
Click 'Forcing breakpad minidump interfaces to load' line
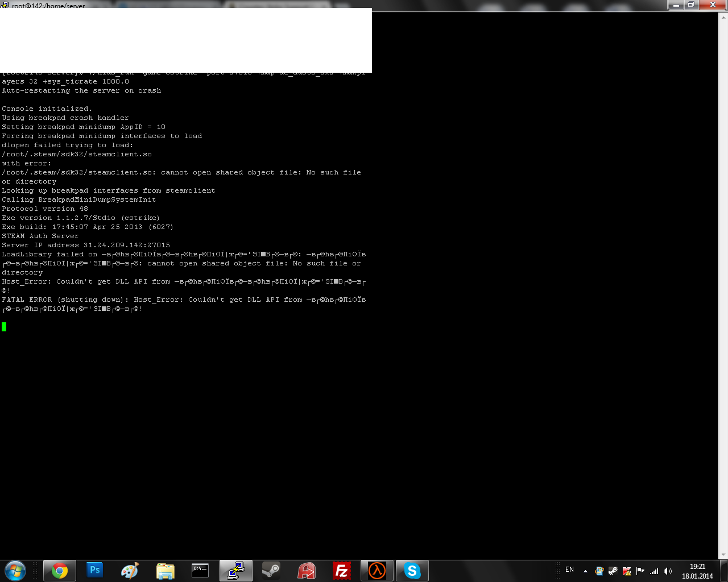[102, 136]
